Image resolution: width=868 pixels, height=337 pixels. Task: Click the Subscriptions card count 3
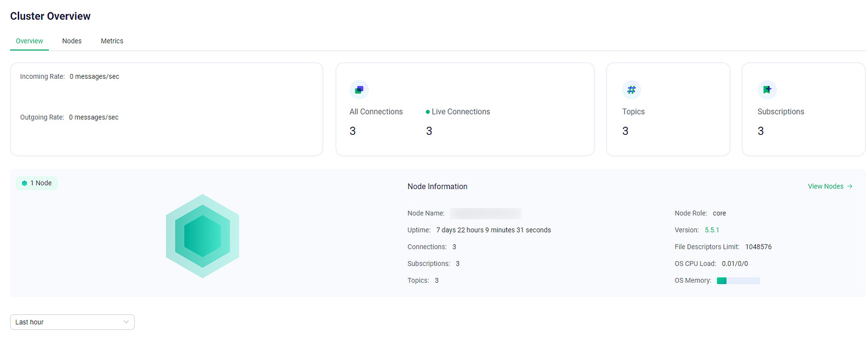click(761, 131)
